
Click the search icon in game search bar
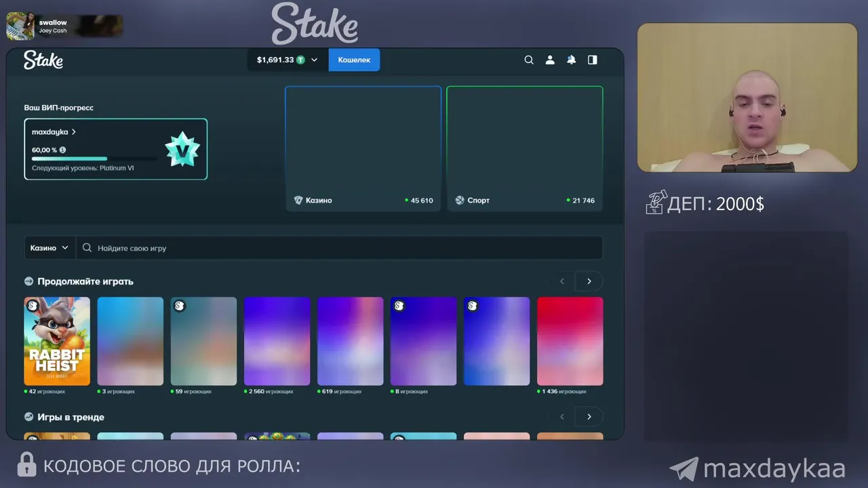[x=87, y=248]
